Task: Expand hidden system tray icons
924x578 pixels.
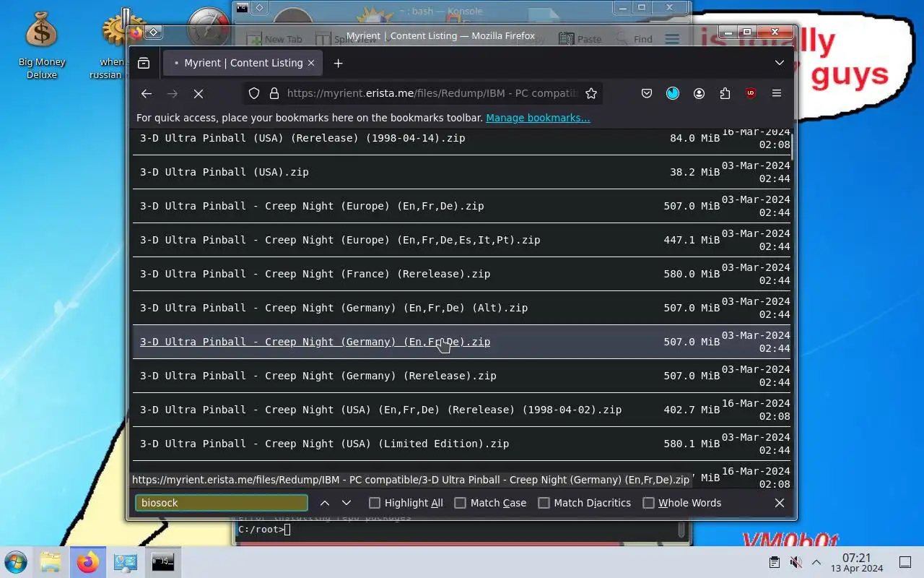Action: click(x=816, y=562)
